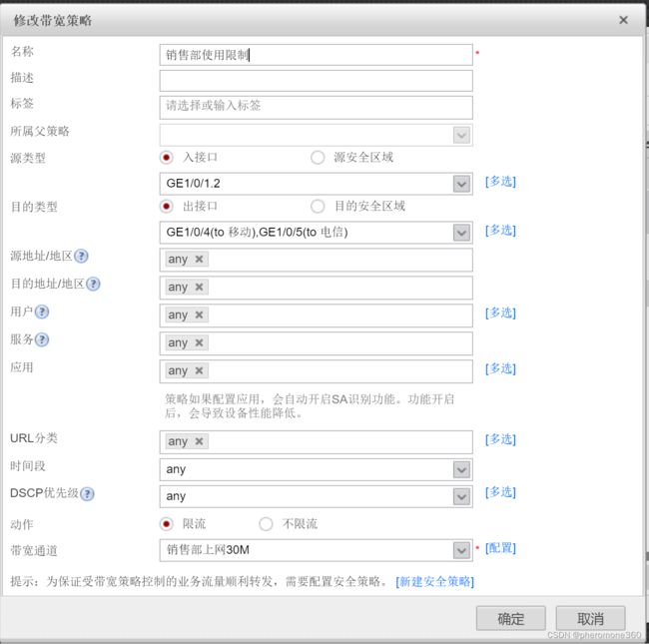The image size is (649, 644).
Task: Click inside the URL分类 tag field
Action: [x=317, y=442]
